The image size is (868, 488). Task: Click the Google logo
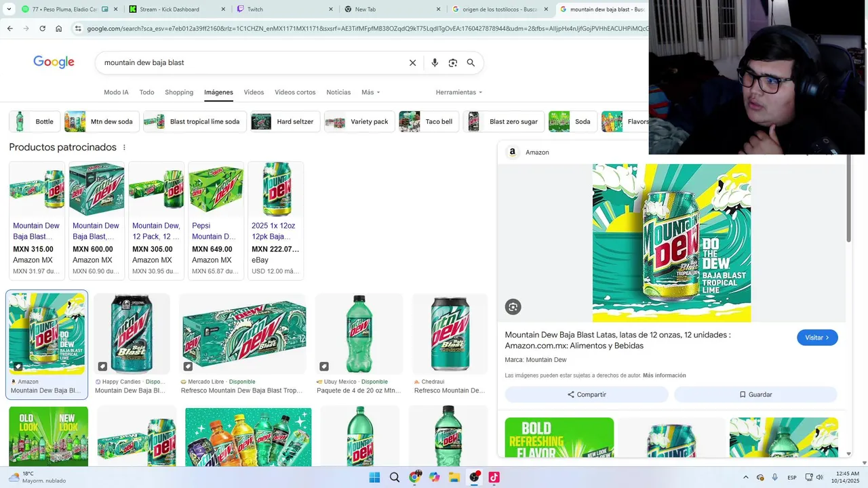pyautogui.click(x=54, y=62)
